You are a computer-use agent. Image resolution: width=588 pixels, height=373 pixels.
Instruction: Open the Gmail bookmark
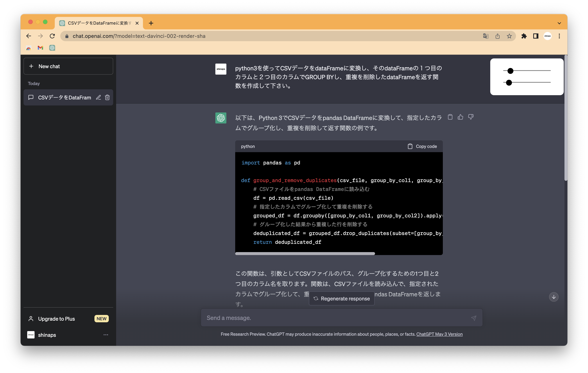tap(40, 48)
